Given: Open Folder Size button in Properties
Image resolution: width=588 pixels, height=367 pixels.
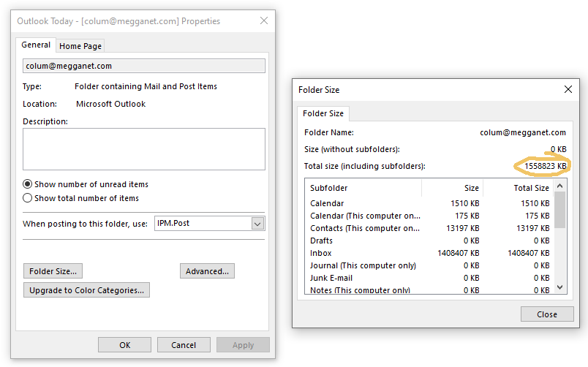Looking at the screenshot, I should pyautogui.click(x=53, y=271).
